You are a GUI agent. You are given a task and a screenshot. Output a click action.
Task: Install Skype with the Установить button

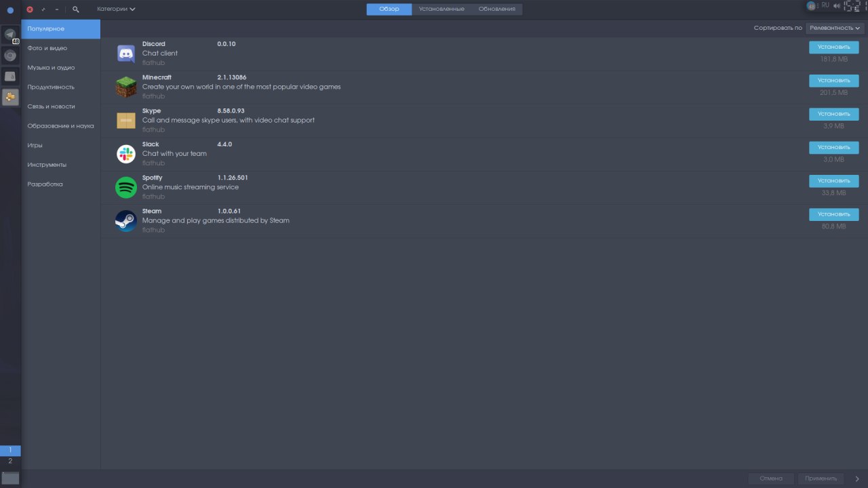tap(833, 114)
